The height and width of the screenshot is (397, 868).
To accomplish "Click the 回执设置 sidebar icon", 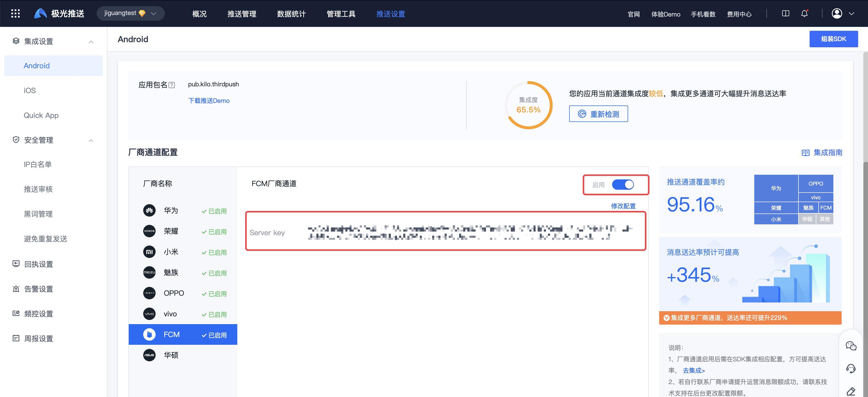I will point(16,264).
